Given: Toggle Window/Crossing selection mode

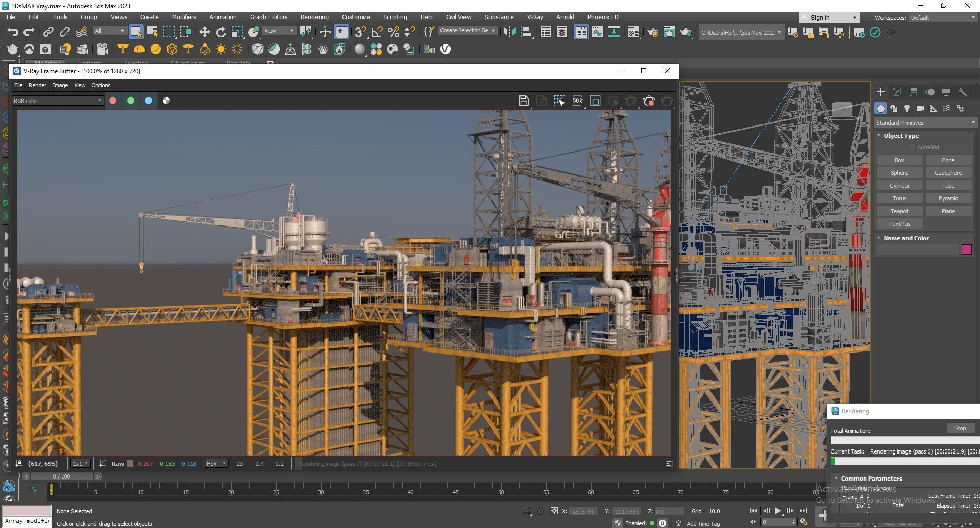Looking at the screenshot, I should pos(185,32).
